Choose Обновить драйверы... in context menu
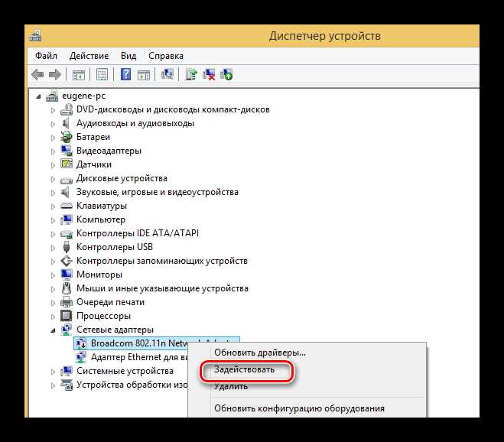 [260, 353]
